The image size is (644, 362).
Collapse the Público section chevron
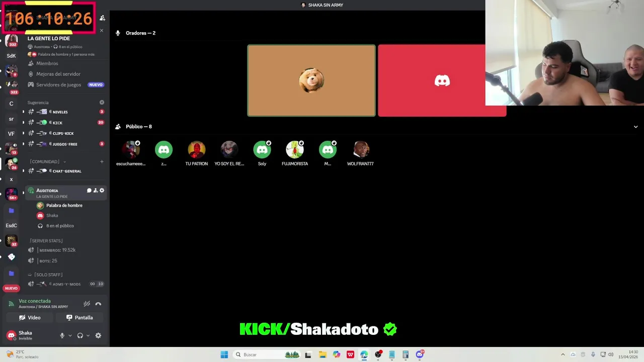(635, 127)
